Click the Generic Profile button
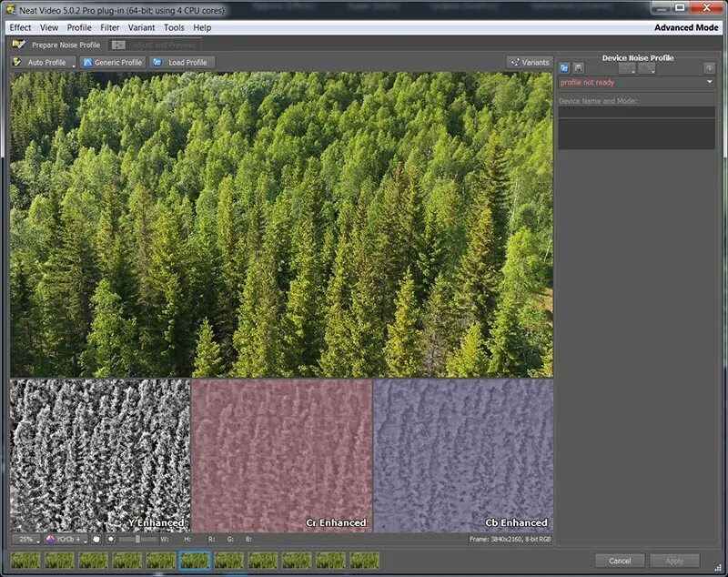The height and width of the screenshot is (577, 728). point(113,62)
